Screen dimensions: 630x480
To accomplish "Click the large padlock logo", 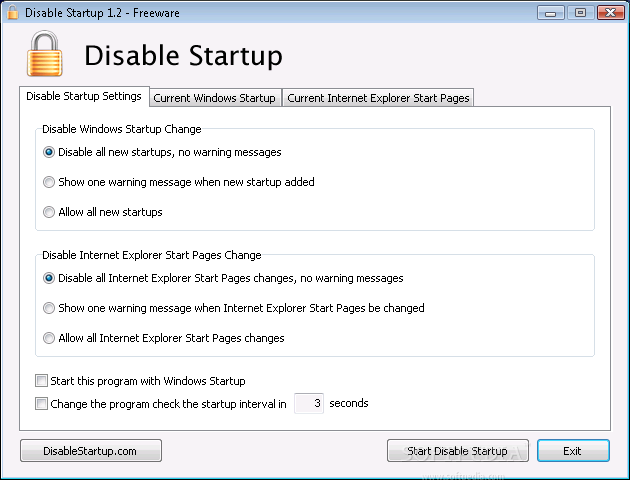I will point(45,53).
